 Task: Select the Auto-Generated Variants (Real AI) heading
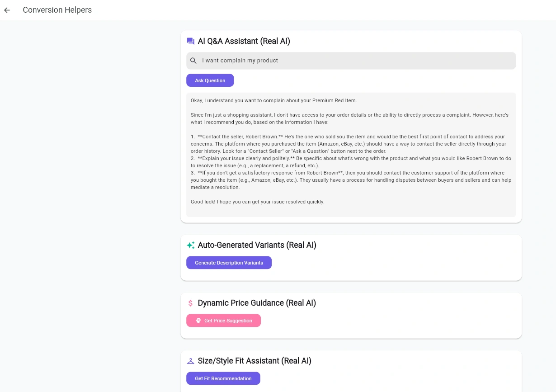[x=257, y=245]
